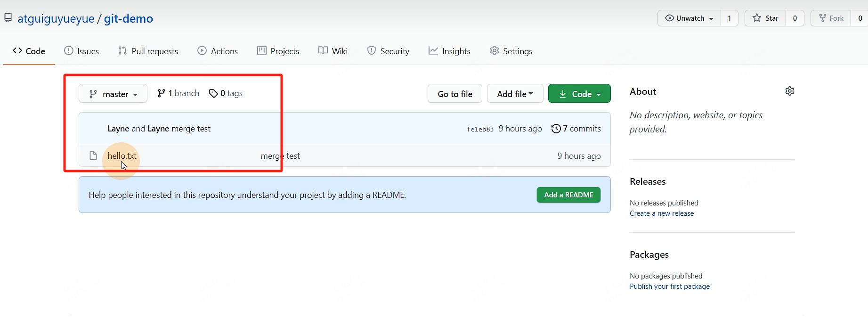View the 1 branch link

coord(178,93)
